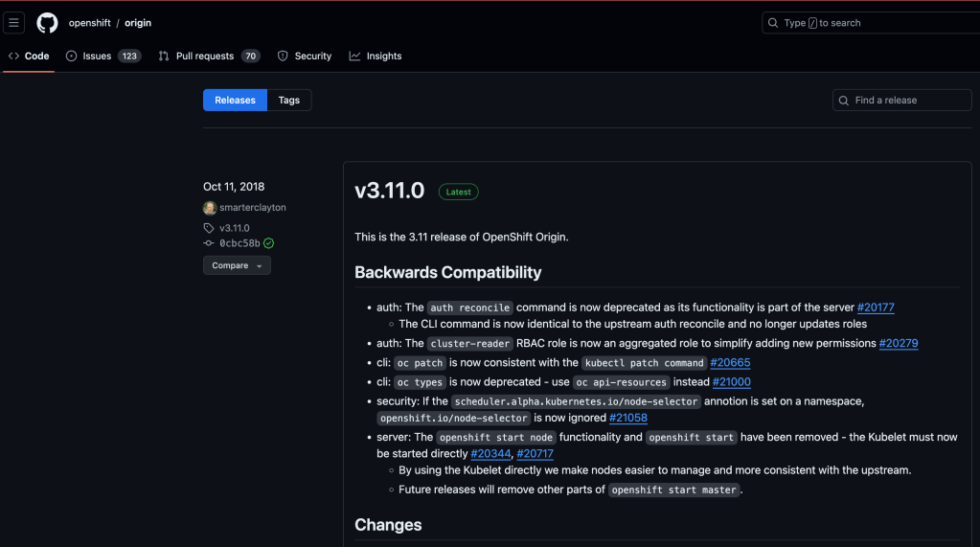Image resolution: width=980 pixels, height=547 pixels.
Task: Click the commit icon beside 0cbc58b
Action: (x=209, y=243)
